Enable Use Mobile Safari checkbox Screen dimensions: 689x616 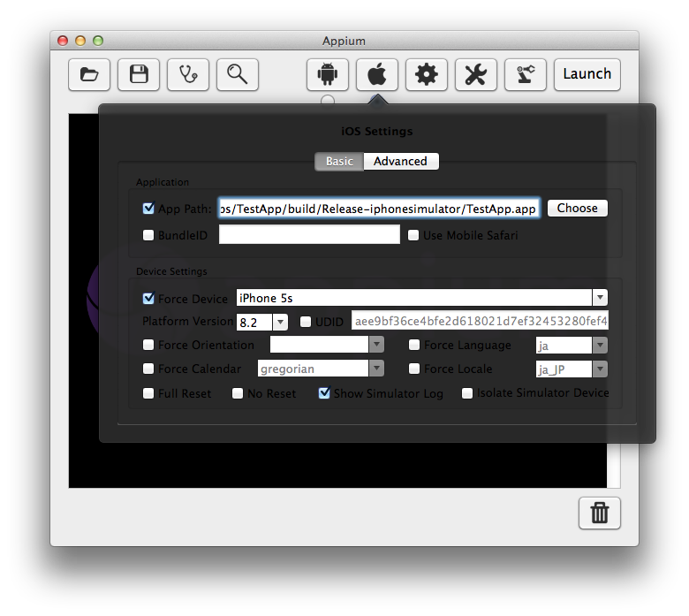point(413,235)
